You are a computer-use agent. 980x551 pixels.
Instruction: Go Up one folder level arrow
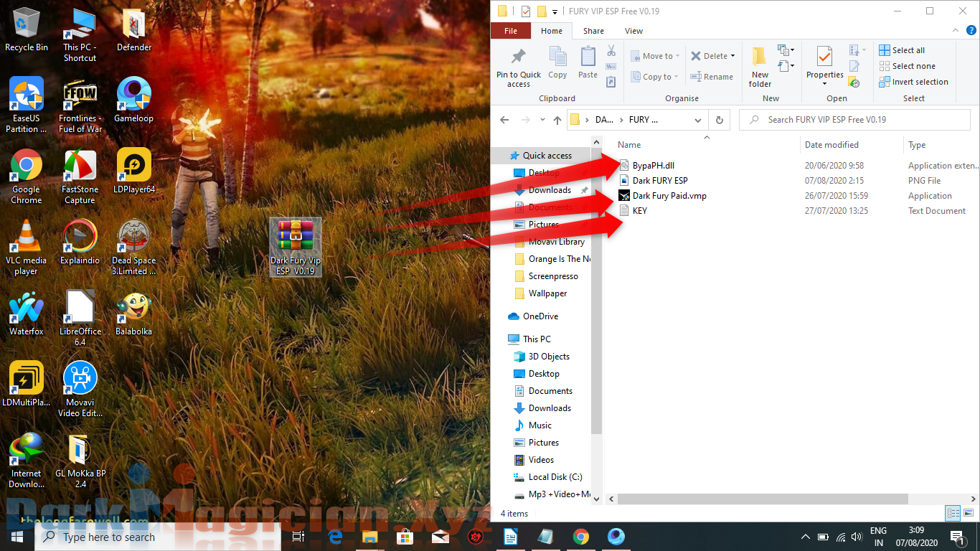coord(557,120)
